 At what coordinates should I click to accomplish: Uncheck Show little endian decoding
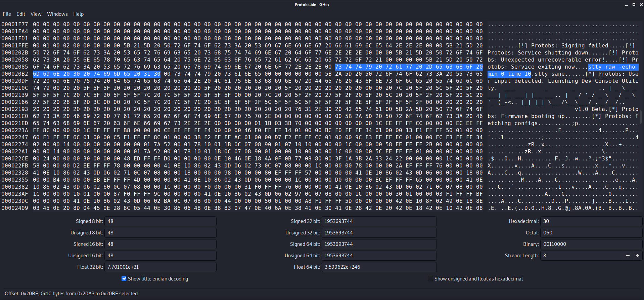124,278
